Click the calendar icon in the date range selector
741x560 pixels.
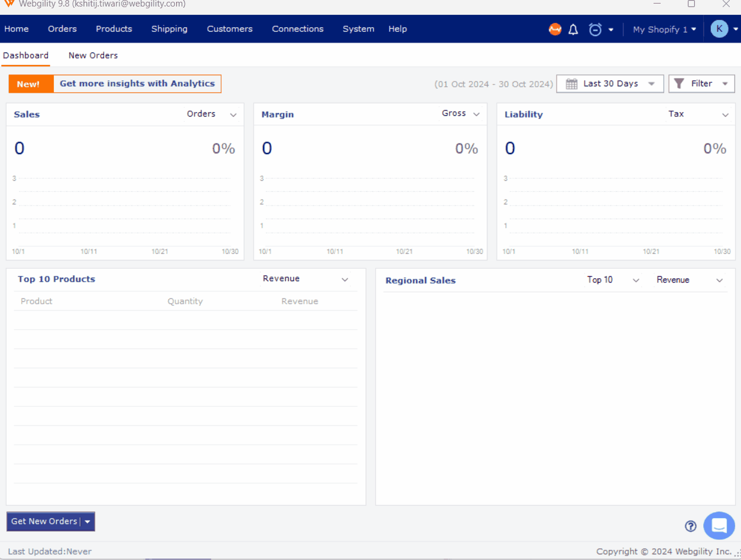click(x=571, y=84)
